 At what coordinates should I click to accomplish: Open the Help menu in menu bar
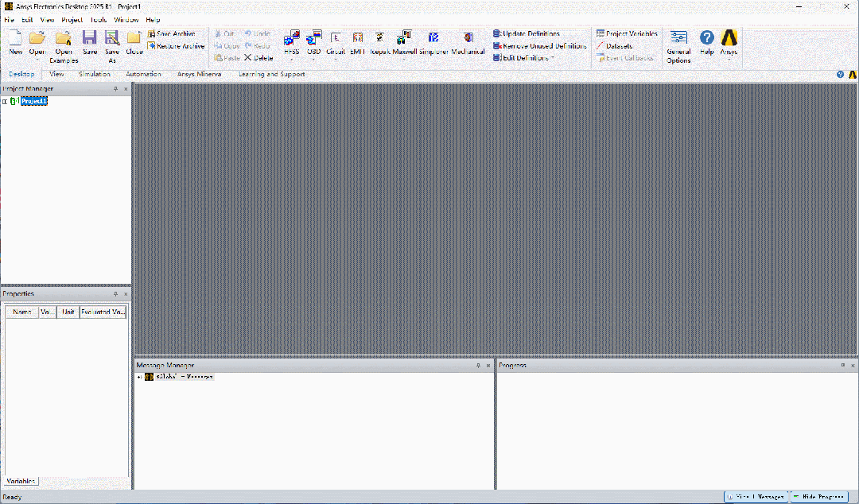coord(153,20)
